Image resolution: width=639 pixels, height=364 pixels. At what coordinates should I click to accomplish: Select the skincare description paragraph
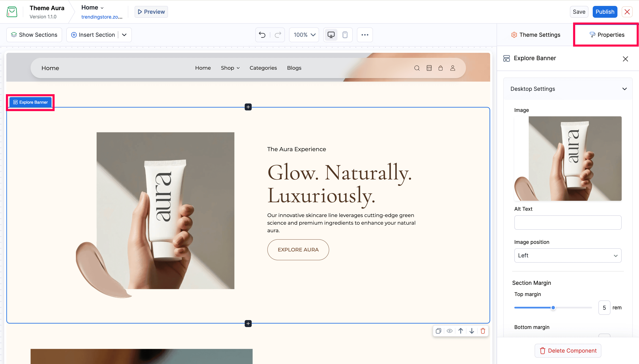tap(341, 223)
